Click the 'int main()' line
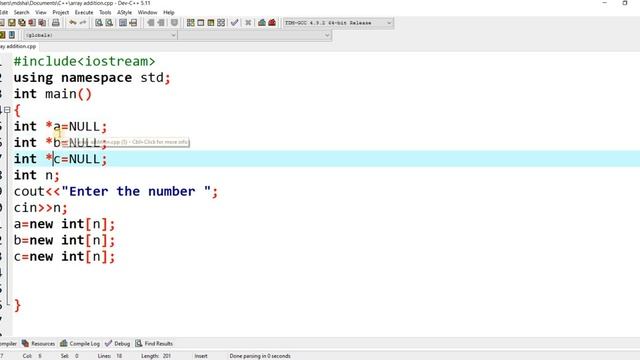Viewport: 640px width, 360px height. pos(53,94)
